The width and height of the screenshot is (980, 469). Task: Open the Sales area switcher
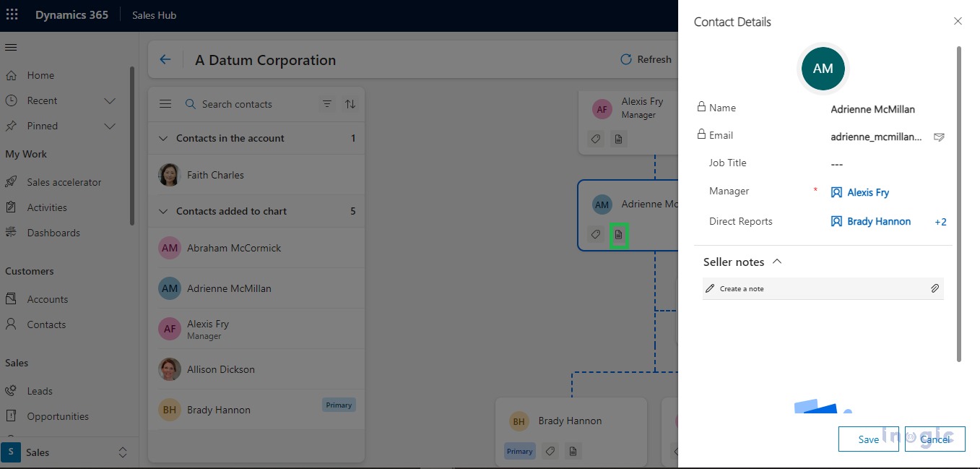click(x=69, y=452)
